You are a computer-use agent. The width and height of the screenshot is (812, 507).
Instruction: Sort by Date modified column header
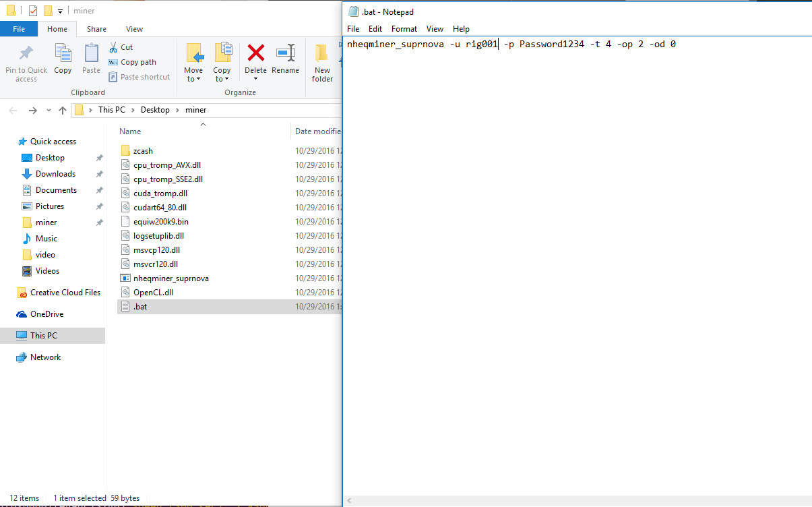click(x=318, y=131)
